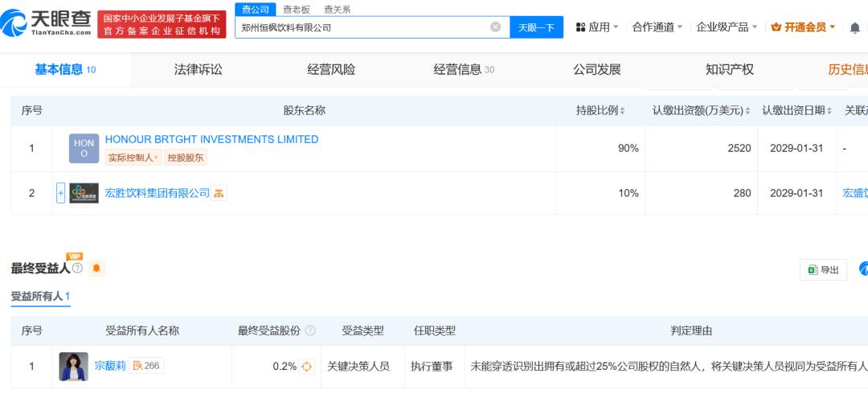Click the 股东名称 column header

coord(305,110)
